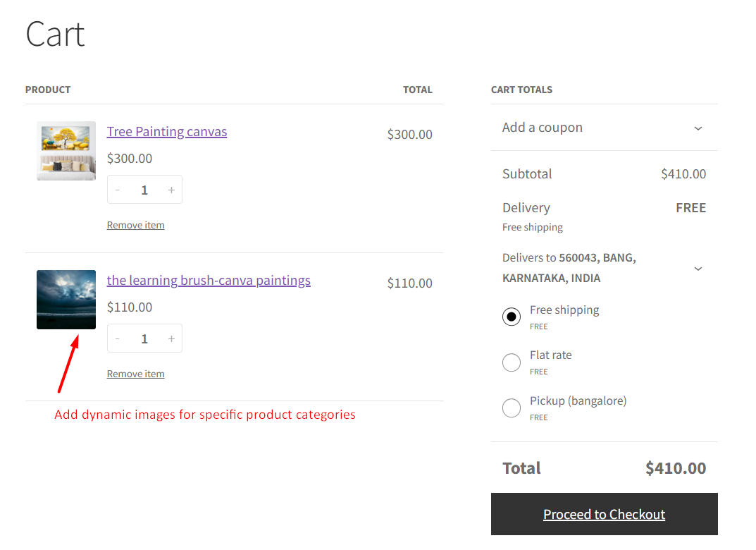Viewport: 756px width, 550px height.
Task: Choose Pickup (bangalore) delivery option
Action: pyautogui.click(x=512, y=408)
